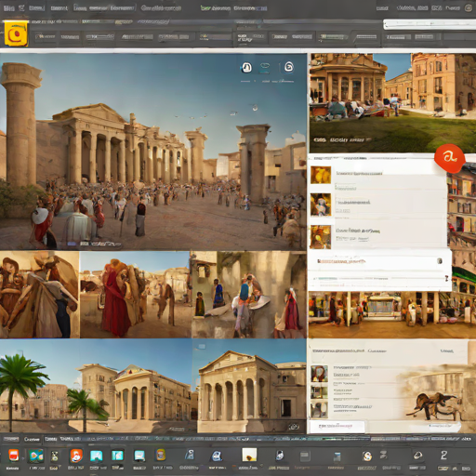The width and height of the screenshot is (476, 476).
Task: Click the yellow logo icon in top-left corner
Action: (x=16, y=33)
